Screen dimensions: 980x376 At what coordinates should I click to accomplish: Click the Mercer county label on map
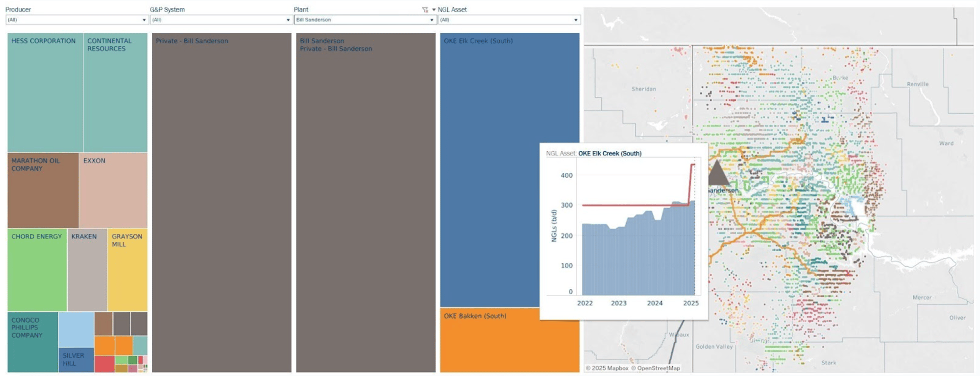(922, 298)
